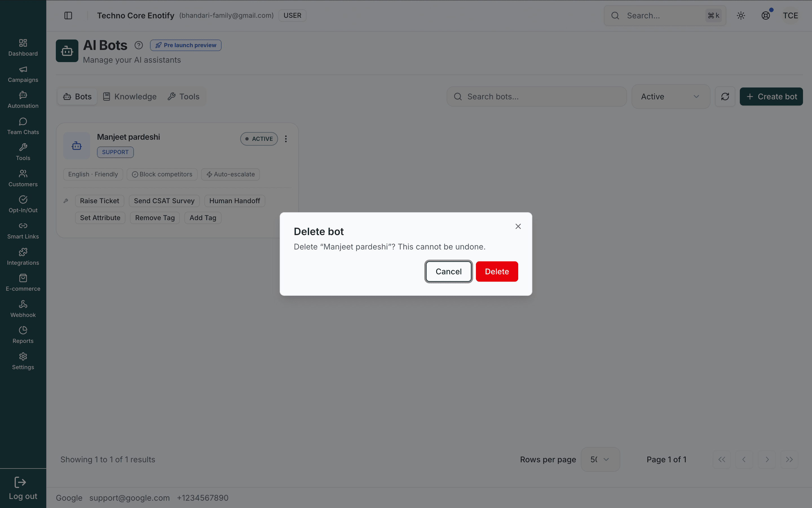The image size is (812, 508).
Task: Switch to the Knowledge tab
Action: click(130, 97)
